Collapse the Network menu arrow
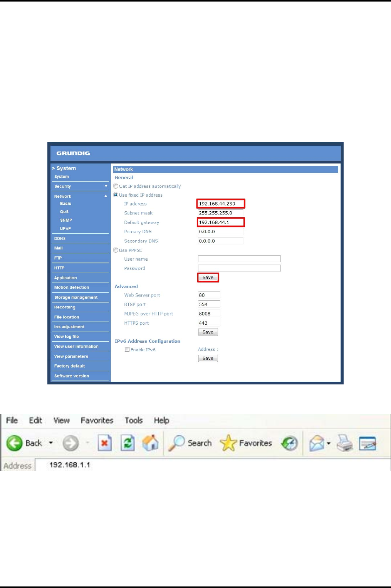 click(106, 196)
